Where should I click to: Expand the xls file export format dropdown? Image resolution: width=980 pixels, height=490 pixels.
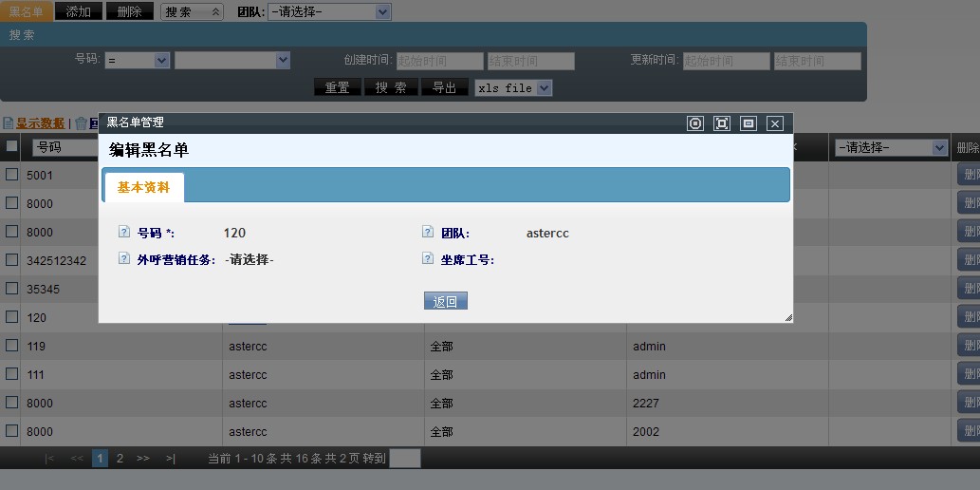tap(513, 87)
